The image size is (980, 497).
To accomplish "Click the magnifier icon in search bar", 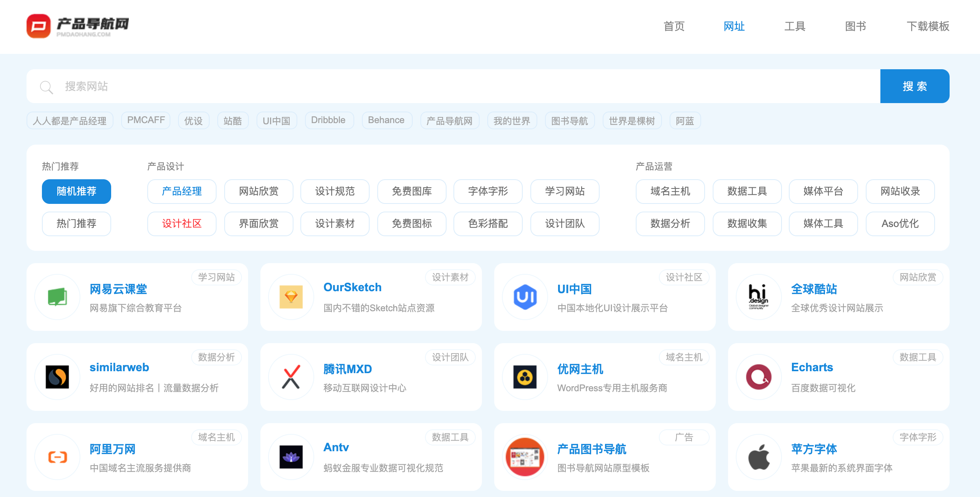I will [46, 87].
